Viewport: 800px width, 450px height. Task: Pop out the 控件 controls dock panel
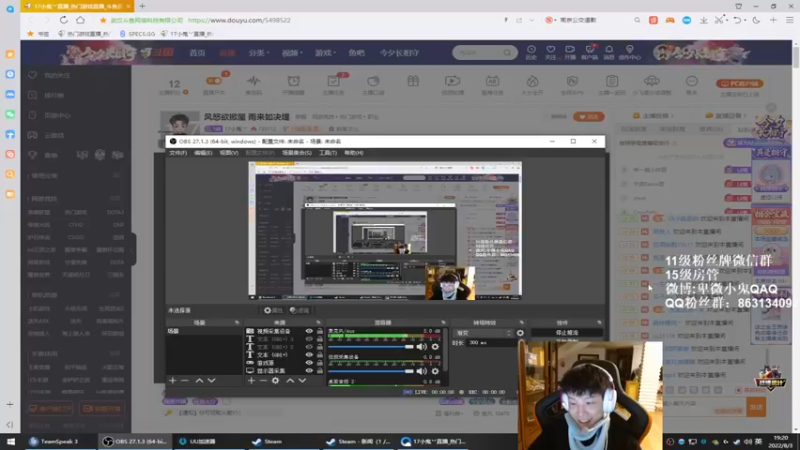pos(599,322)
